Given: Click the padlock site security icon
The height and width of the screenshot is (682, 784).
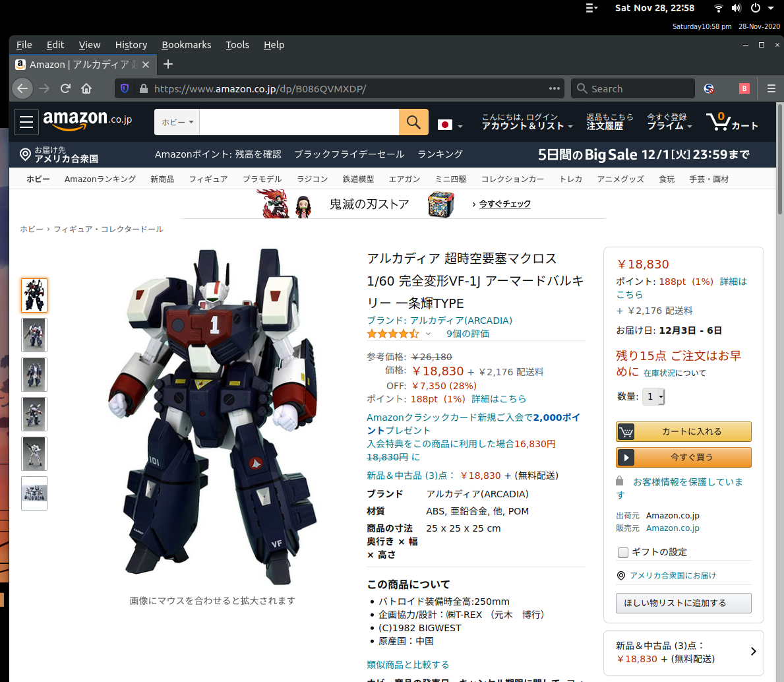Looking at the screenshot, I should coord(144,88).
